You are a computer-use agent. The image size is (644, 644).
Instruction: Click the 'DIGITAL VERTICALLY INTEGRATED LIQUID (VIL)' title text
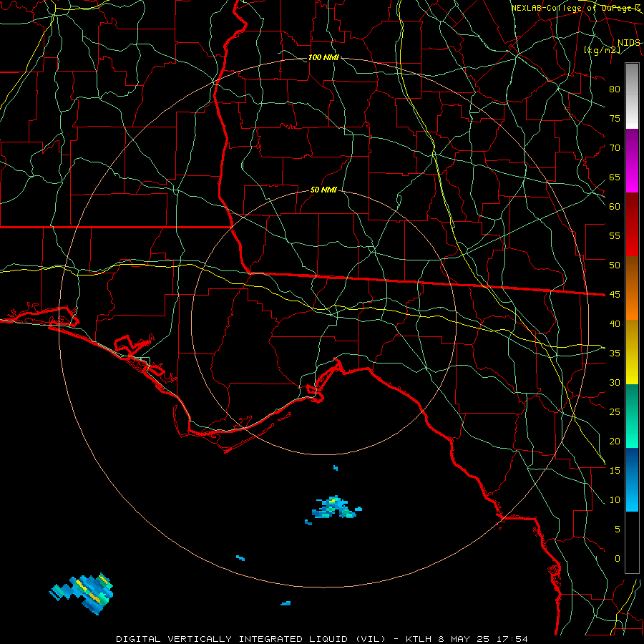251,639
